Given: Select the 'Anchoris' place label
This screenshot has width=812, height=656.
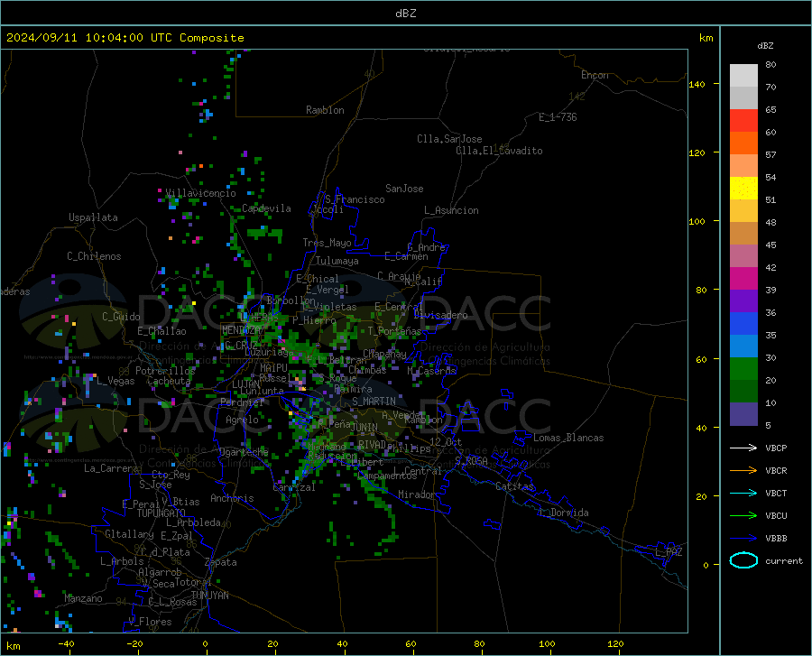Looking at the screenshot, I should (232, 498).
